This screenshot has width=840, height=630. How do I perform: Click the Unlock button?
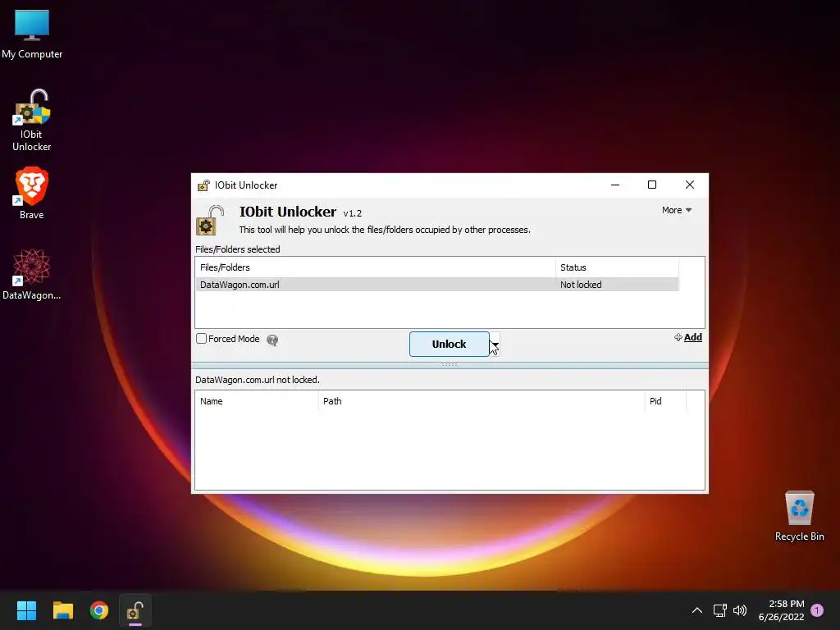coord(449,344)
